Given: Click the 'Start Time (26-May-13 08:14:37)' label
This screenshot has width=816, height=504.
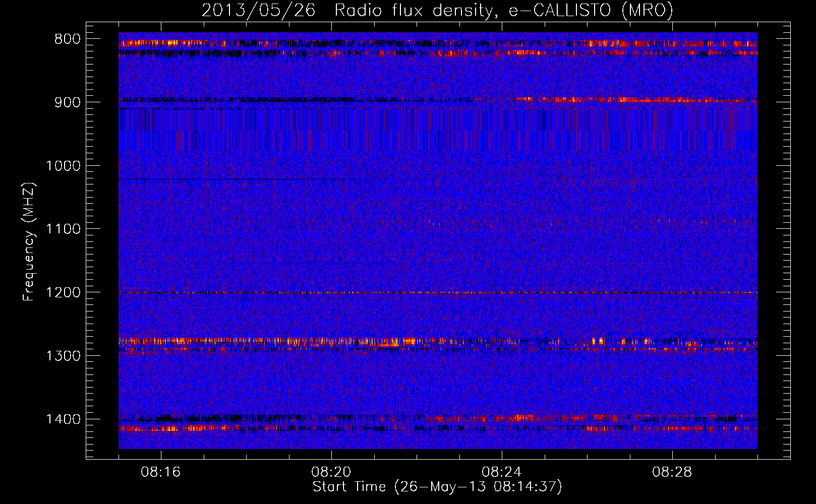Looking at the screenshot, I should [437, 487].
